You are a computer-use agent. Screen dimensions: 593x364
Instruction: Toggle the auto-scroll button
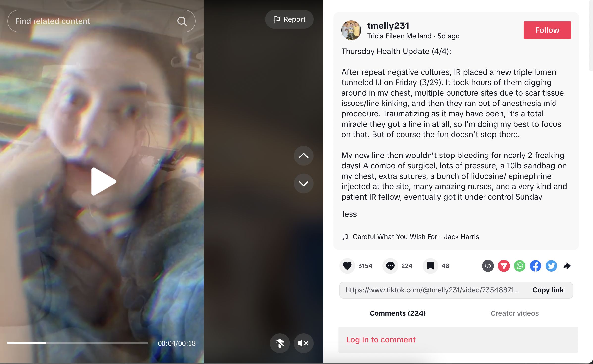[x=280, y=343]
